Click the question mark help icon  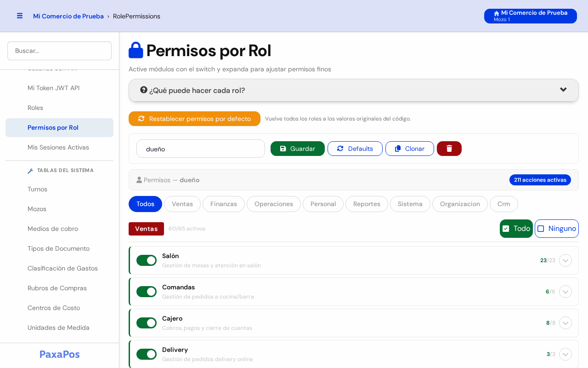pos(144,90)
